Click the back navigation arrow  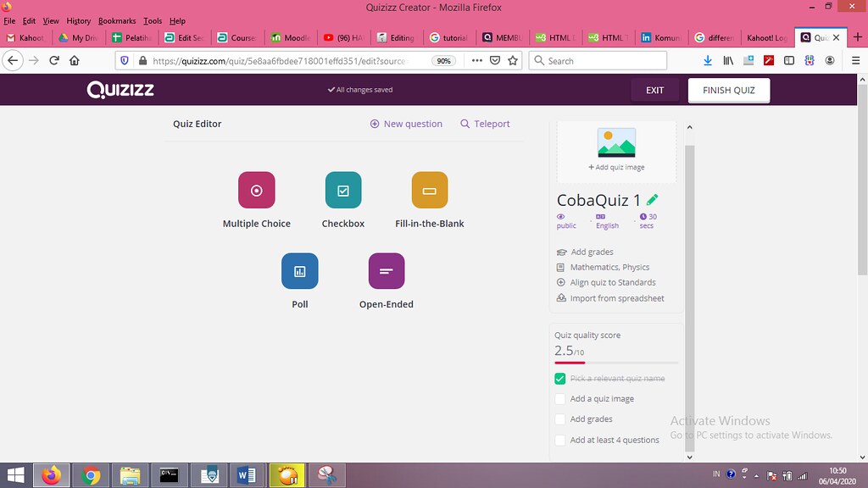pos(13,60)
